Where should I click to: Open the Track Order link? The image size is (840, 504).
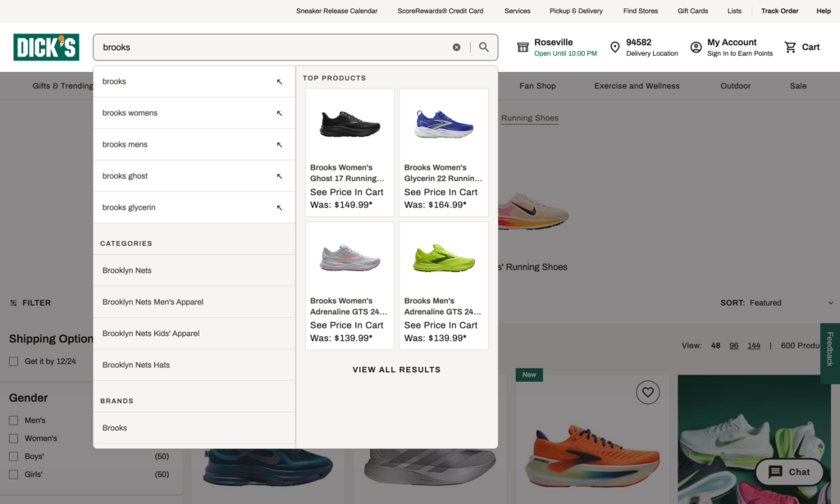pyautogui.click(x=779, y=11)
